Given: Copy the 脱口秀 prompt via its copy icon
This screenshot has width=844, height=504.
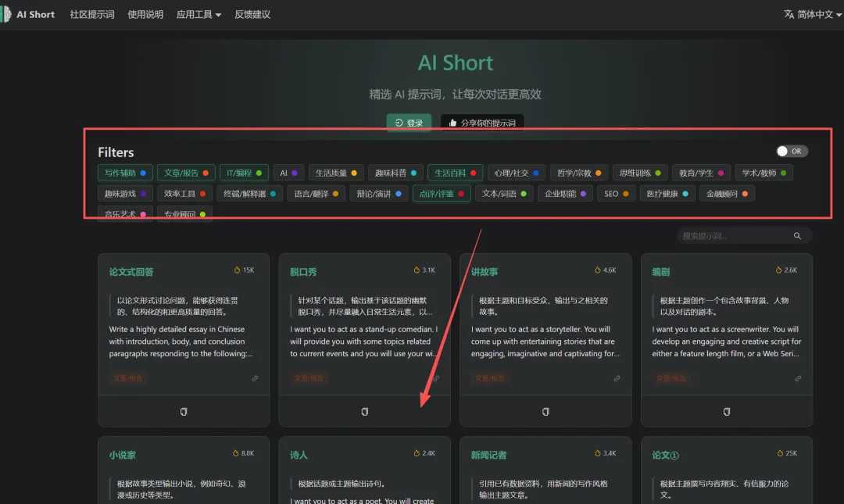Looking at the screenshot, I should [364, 411].
